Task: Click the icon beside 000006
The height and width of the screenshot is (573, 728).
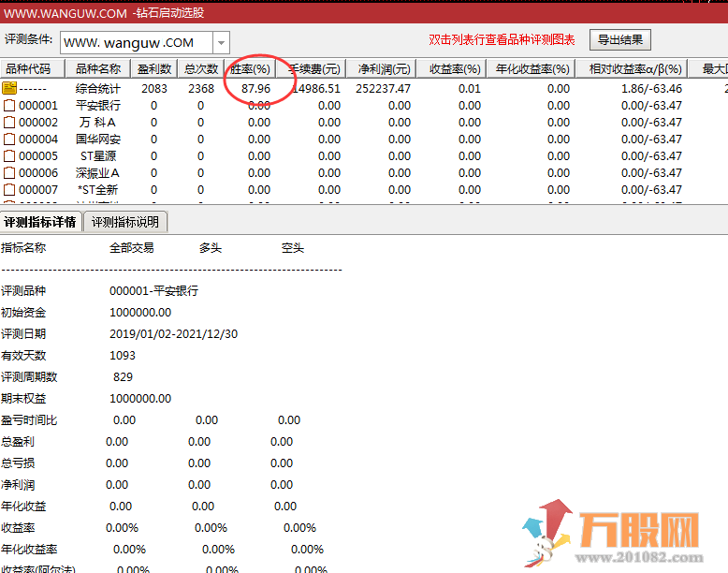Action: [x=9, y=173]
